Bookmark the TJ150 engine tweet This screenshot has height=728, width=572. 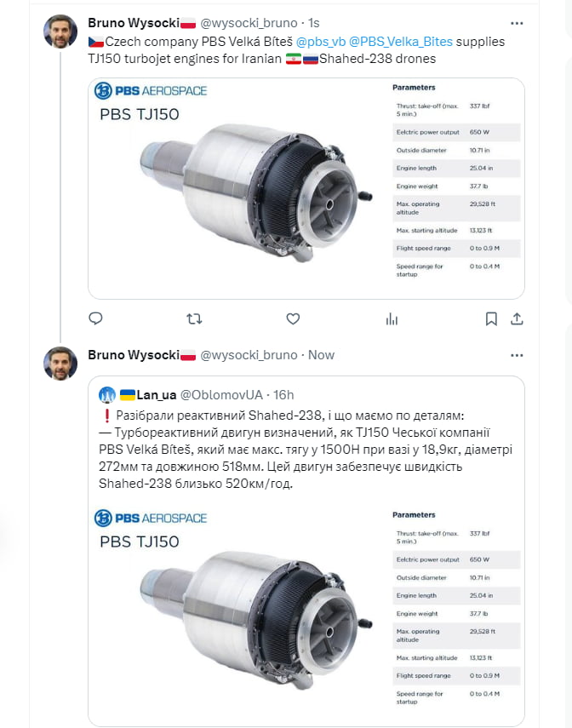coord(492,318)
